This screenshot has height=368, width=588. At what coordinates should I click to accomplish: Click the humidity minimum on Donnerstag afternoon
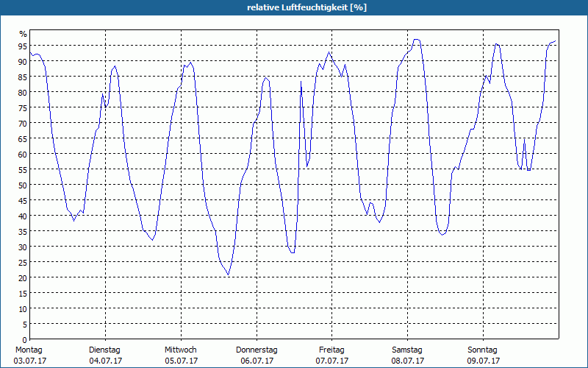pyautogui.click(x=293, y=252)
